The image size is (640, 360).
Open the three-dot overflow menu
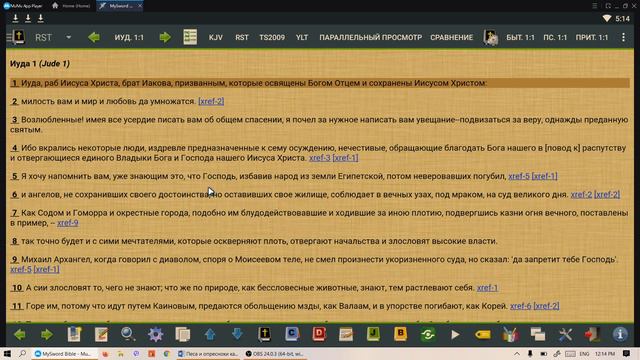[x=623, y=37]
